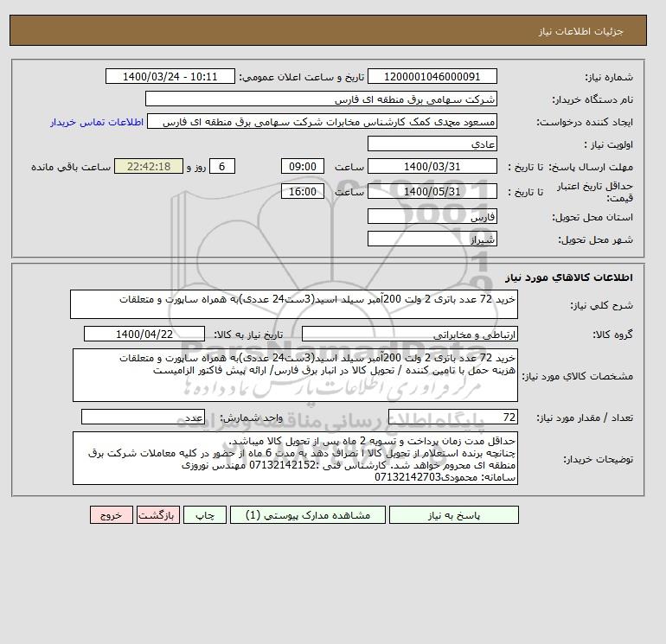Screen dimensions: 666x644
Task: Open اطلاعات تماس خریدار link
Action: pos(97,122)
